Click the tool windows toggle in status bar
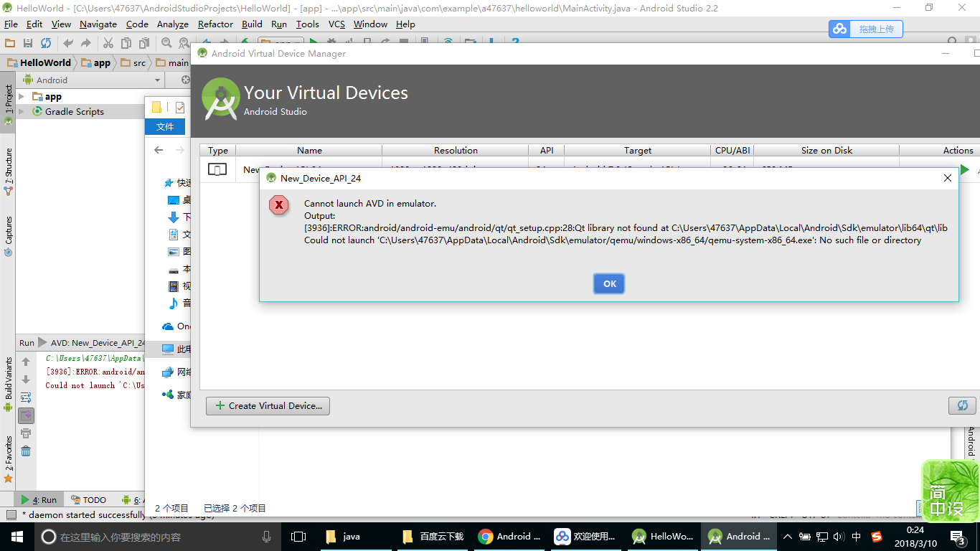The height and width of the screenshot is (551, 980). pos(11,514)
